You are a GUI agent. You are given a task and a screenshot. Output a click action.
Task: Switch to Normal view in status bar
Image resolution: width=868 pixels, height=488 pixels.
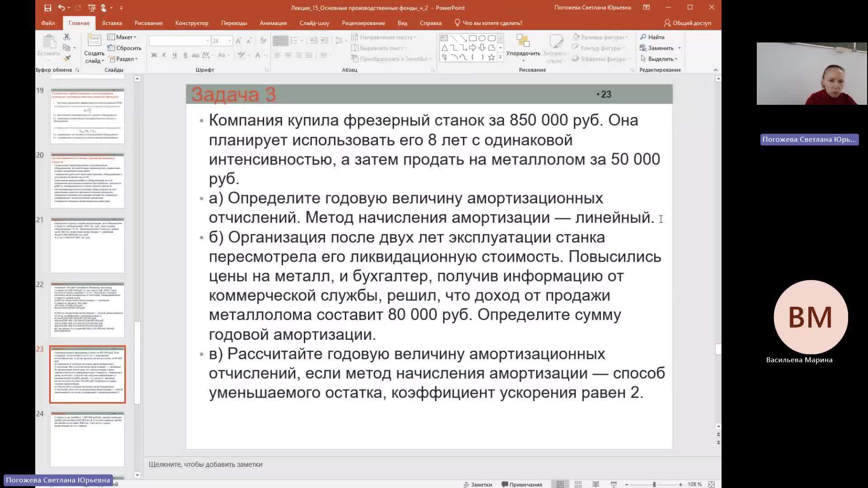[x=560, y=484]
